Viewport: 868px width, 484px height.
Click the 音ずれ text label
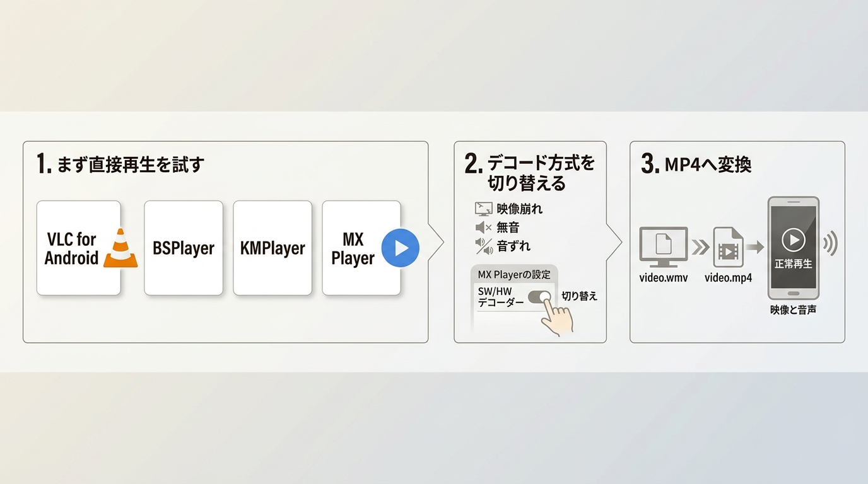pos(514,246)
